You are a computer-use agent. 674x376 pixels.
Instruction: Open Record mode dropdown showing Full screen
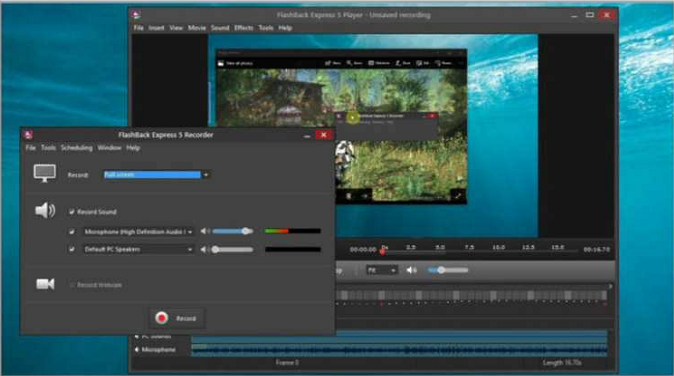pos(157,175)
